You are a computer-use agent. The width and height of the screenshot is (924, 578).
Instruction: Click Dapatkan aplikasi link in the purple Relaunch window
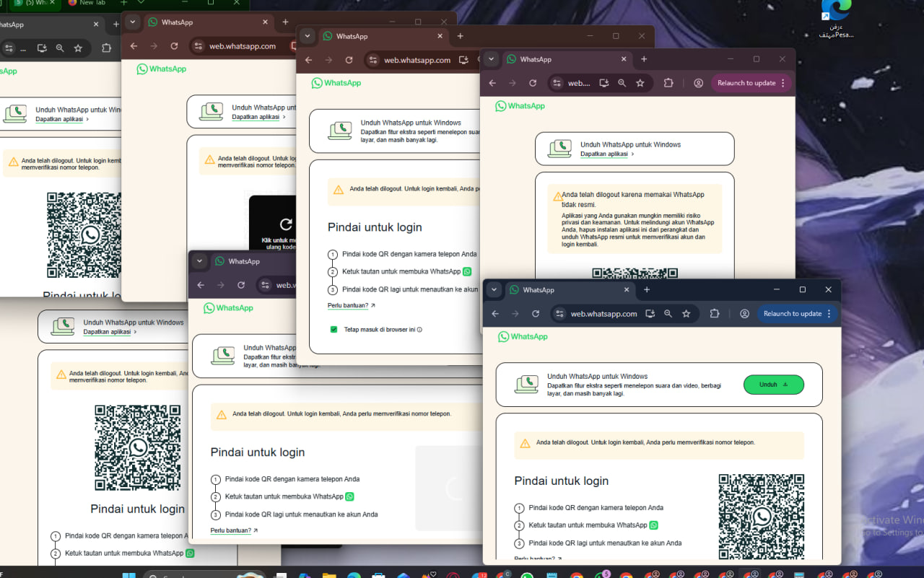coord(607,154)
